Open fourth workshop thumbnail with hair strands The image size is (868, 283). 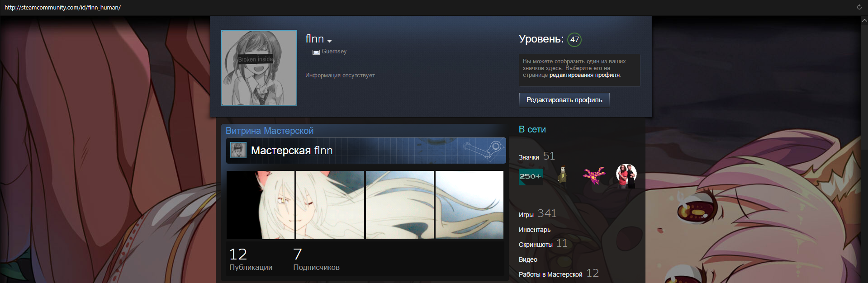[470, 205]
